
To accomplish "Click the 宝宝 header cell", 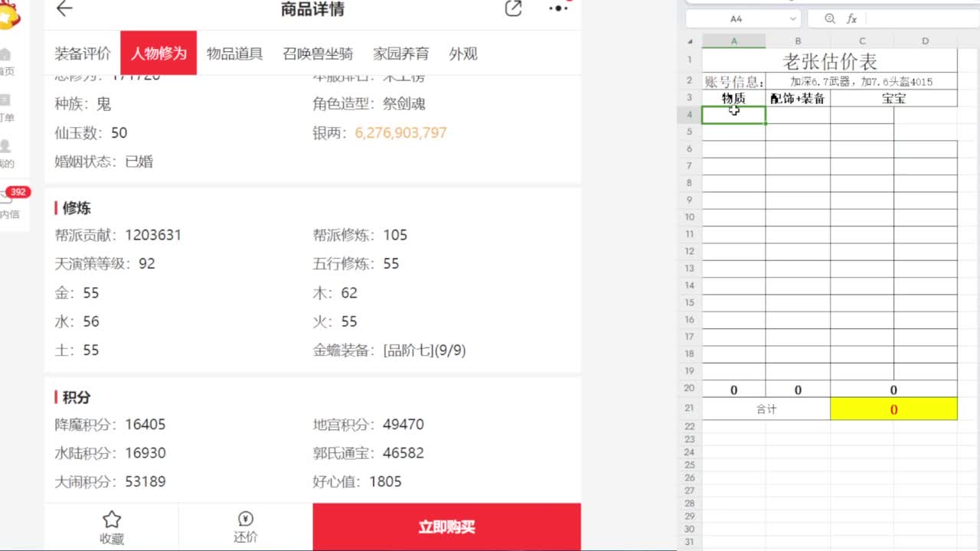I will 893,98.
